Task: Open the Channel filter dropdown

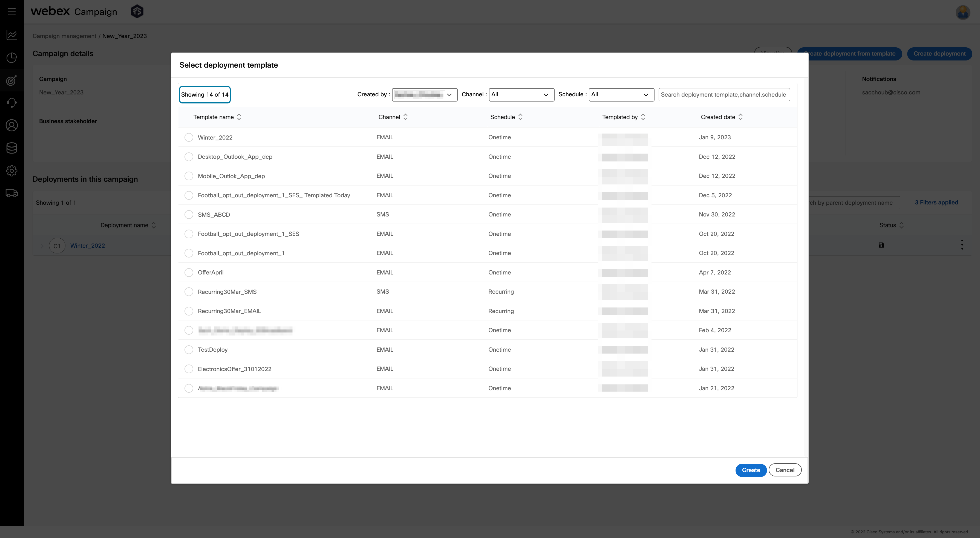Action: pos(521,95)
